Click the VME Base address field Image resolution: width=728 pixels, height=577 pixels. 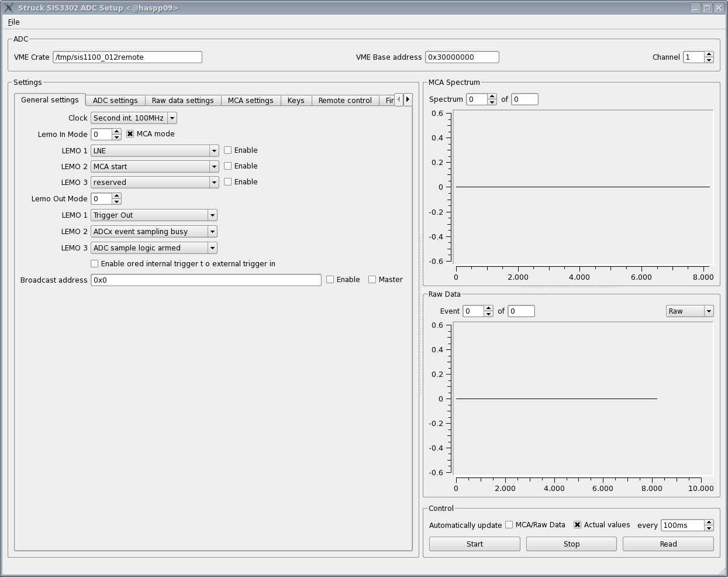pos(462,57)
